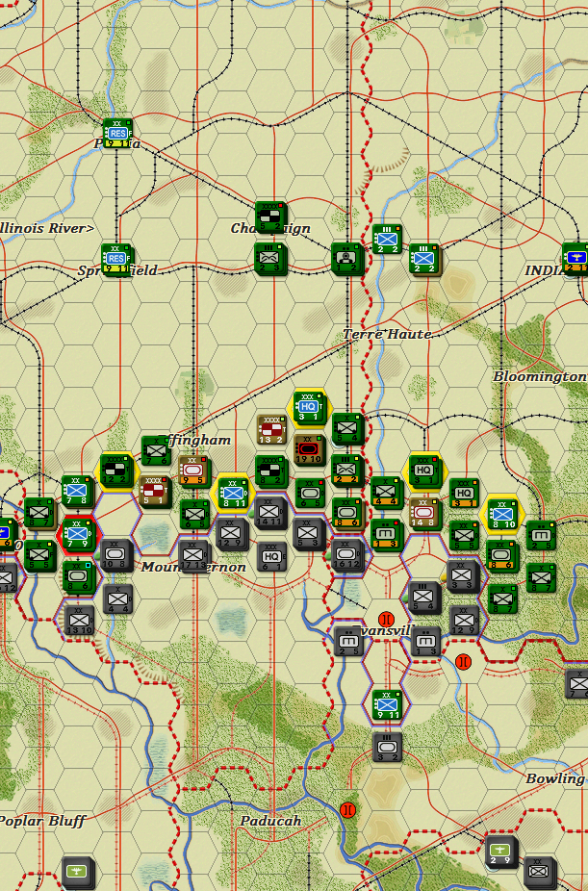The image size is (588, 891).
Task: Select the gray 10-8 armored division
Action: click(x=117, y=555)
